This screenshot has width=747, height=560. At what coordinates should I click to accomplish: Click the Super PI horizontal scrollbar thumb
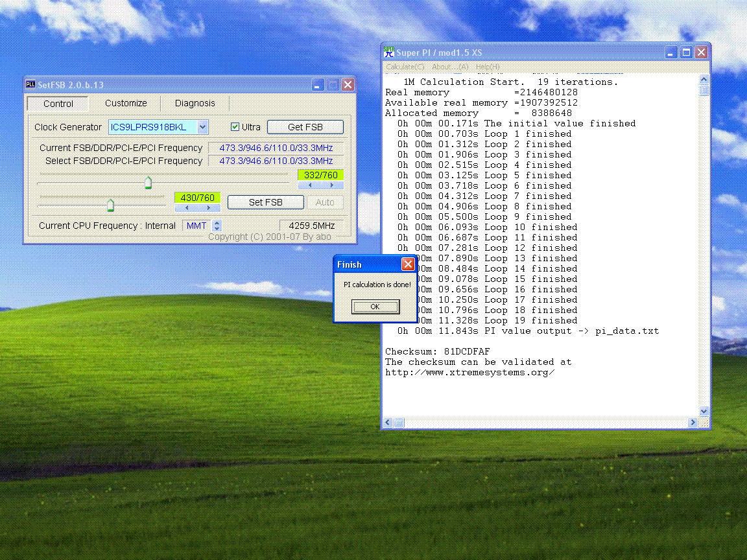coord(399,423)
